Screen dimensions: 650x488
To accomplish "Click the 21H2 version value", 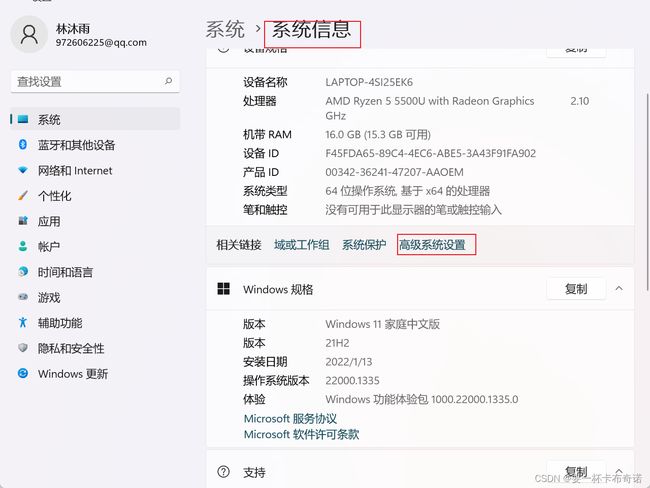I will (337, 343).
